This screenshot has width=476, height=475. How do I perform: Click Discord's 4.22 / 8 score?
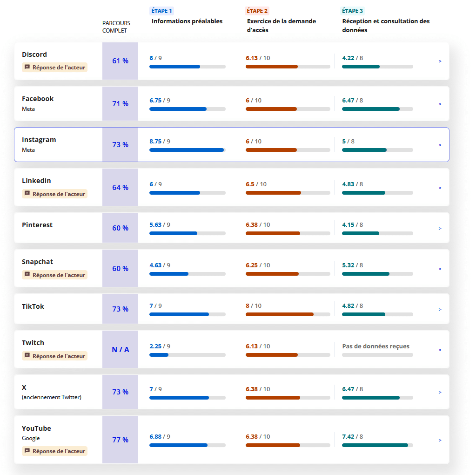pyautogui.click(x=352, y=58)
